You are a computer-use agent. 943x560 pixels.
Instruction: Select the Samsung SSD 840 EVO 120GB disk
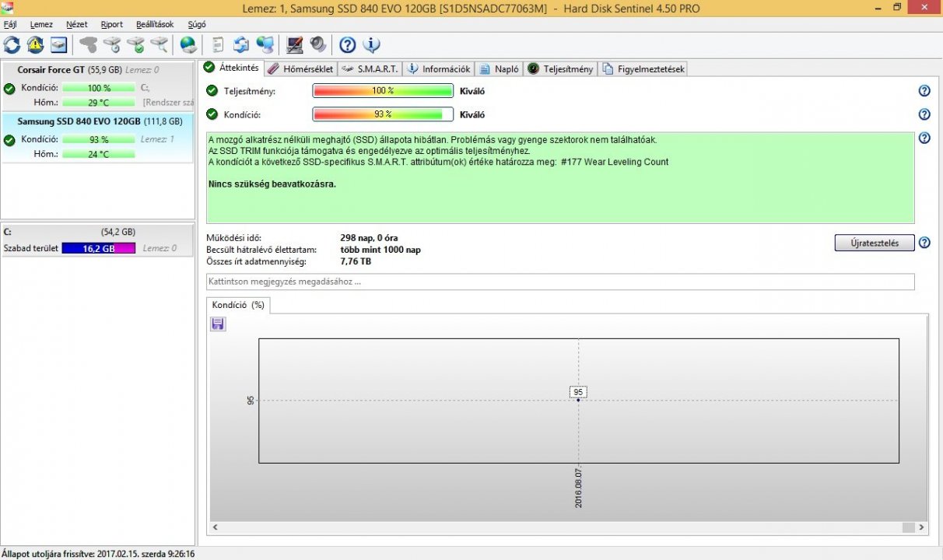97,138
